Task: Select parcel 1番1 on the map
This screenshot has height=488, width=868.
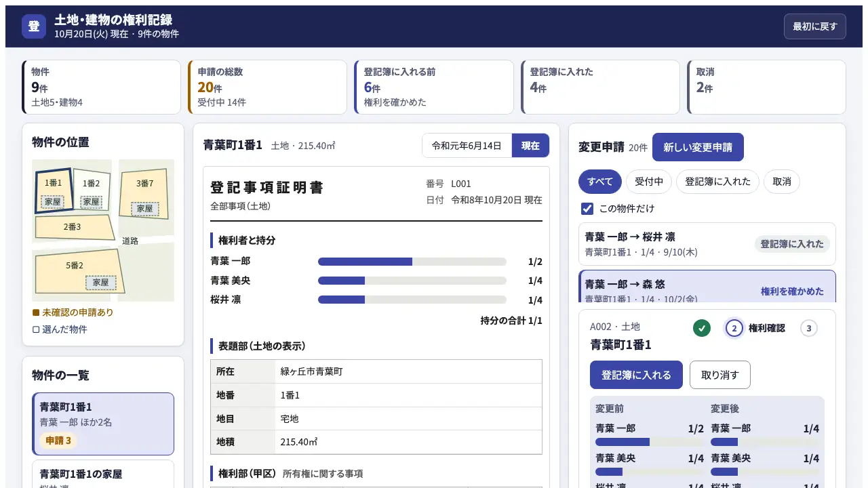Action: (54, 190)
